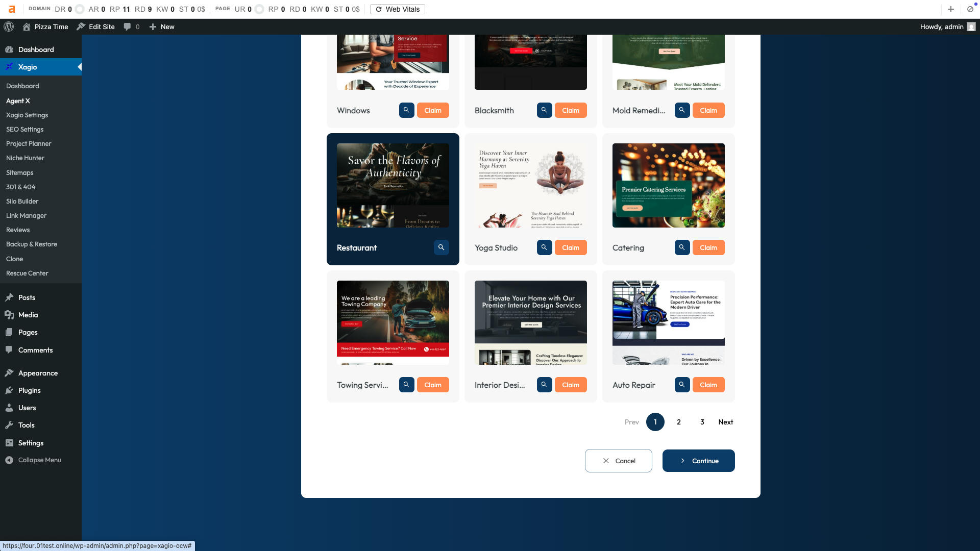Select the Yoga Studio template thumbnail

531,185
